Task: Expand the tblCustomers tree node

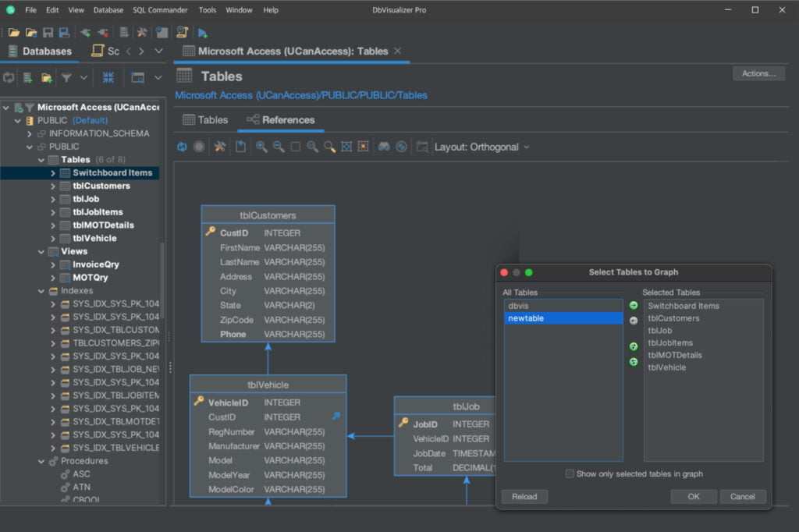Action: click(x=52, y=186)
